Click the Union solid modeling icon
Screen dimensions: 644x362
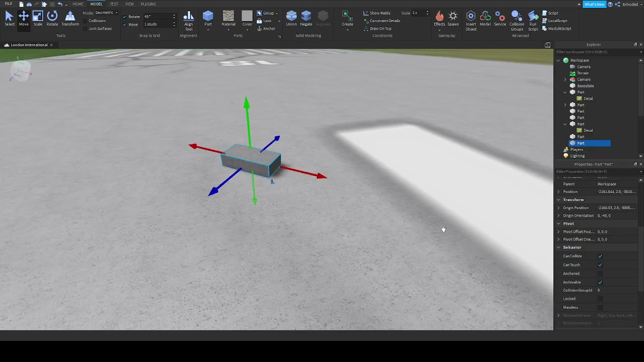click(291, 19)
